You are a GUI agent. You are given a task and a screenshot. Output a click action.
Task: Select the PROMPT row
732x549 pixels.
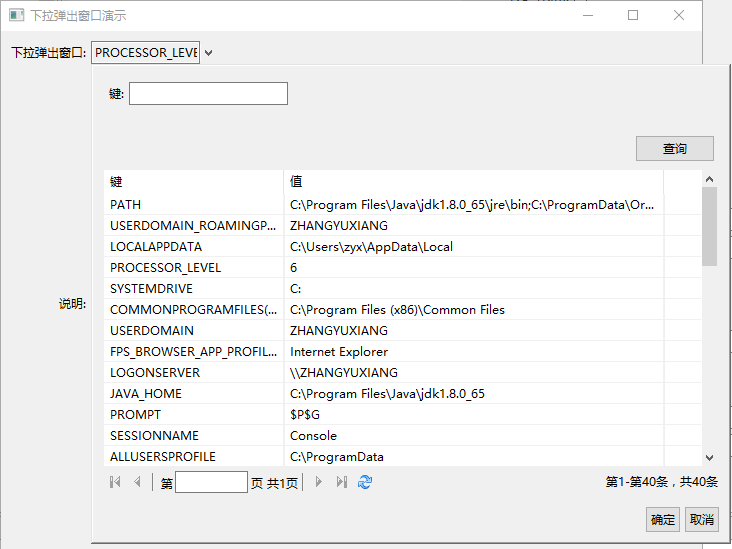pyautogui.click(x=402, y=415)
